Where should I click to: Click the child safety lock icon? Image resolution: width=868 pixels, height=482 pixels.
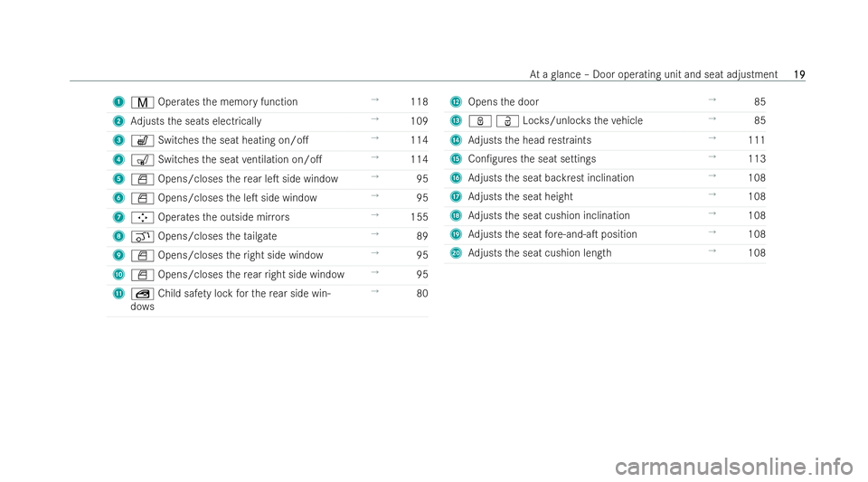pyautogui.click(x=142, y=294)
